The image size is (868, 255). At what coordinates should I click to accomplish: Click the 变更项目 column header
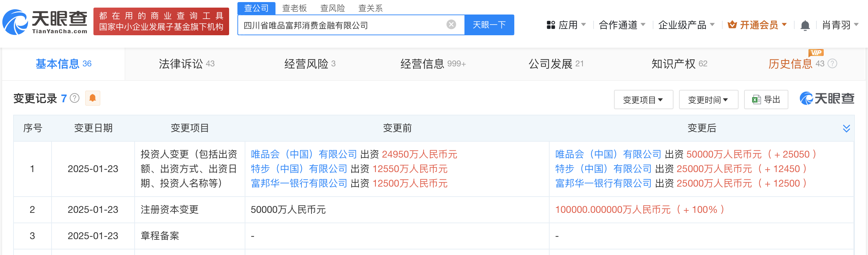190,128
